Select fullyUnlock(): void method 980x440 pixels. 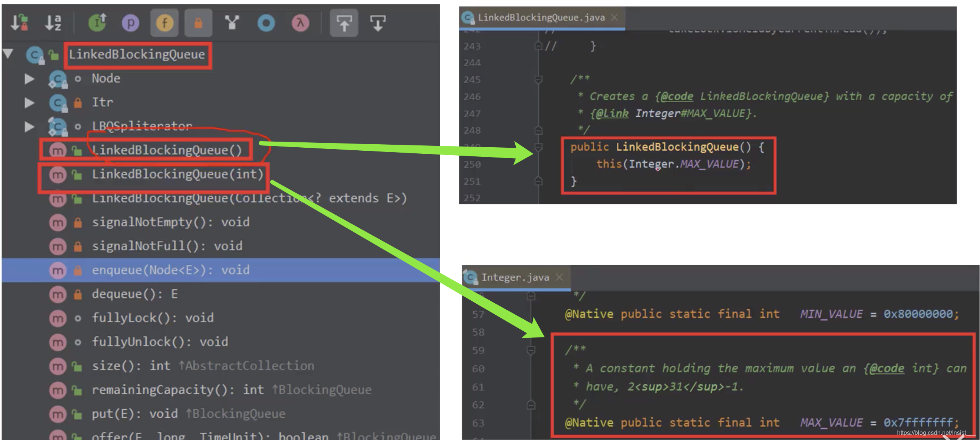click(160, 342)
